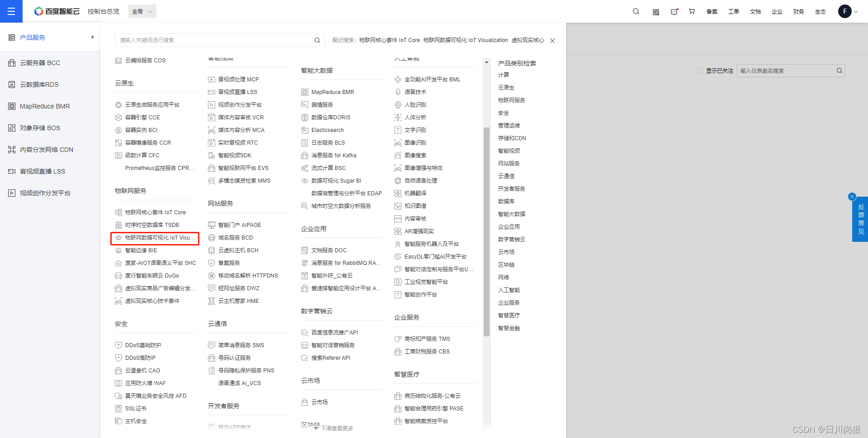Select 智慧金融 in product category index

click(x=509, y=328)
